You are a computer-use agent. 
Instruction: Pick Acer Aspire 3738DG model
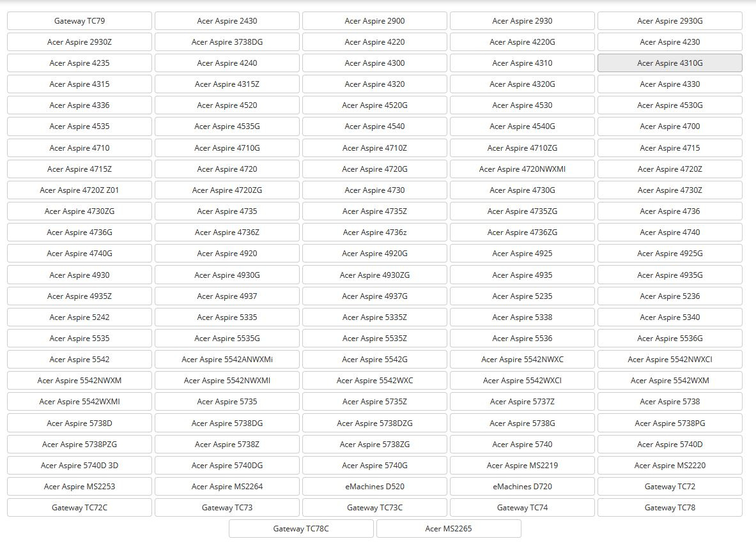click(227, 42)
